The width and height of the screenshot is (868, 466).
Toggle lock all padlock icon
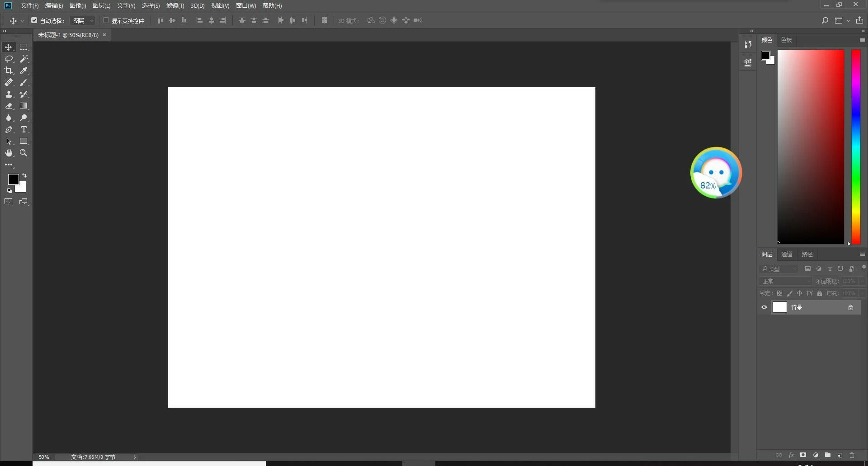click(820, 293)
